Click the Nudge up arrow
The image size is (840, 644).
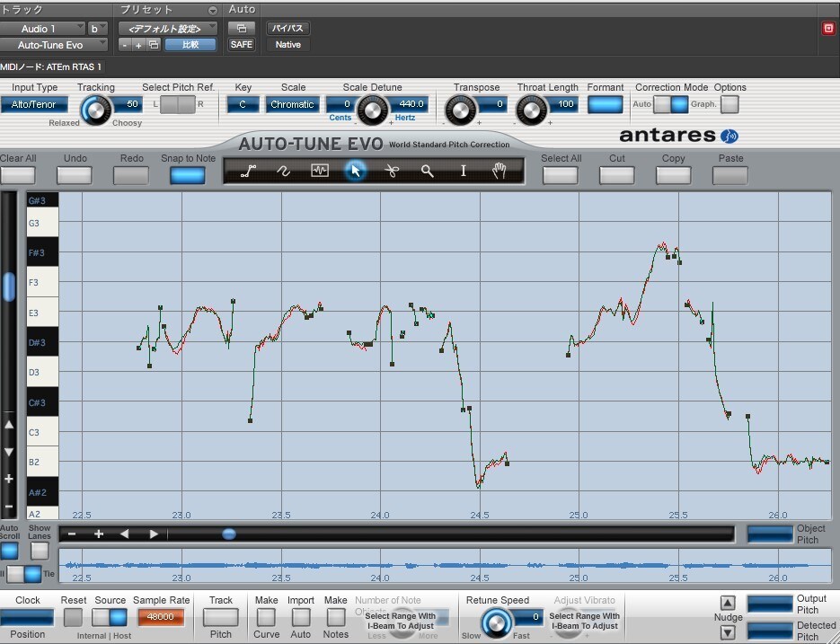coord(727,604)
